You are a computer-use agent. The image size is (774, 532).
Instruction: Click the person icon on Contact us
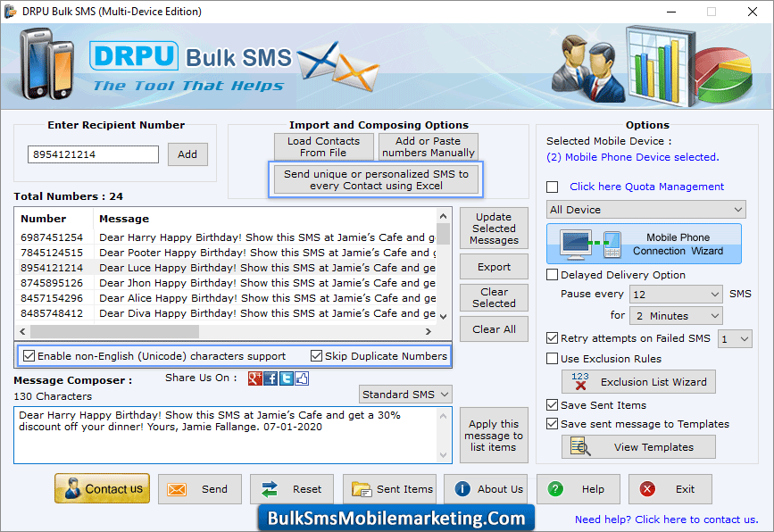point(72,488)
